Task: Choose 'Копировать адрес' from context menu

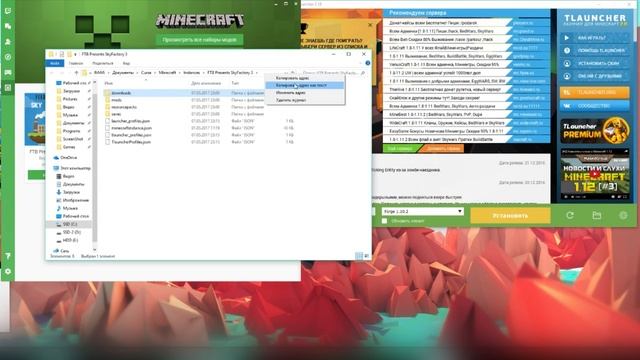Action: pyautogui.click(x=305, y=78)
